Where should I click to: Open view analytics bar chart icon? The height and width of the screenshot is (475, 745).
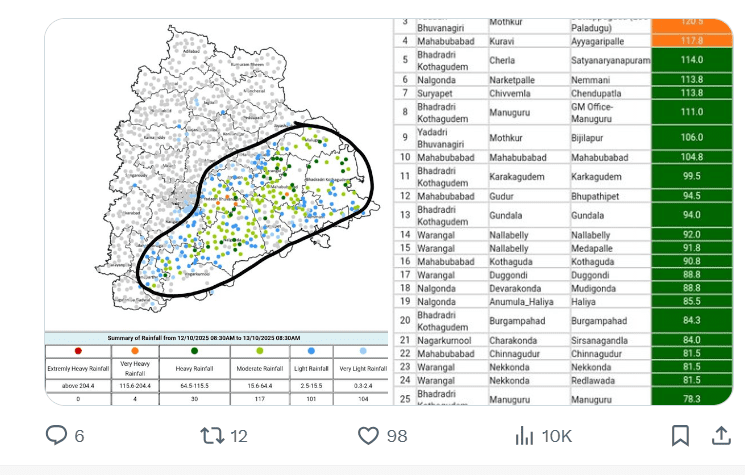523,436
